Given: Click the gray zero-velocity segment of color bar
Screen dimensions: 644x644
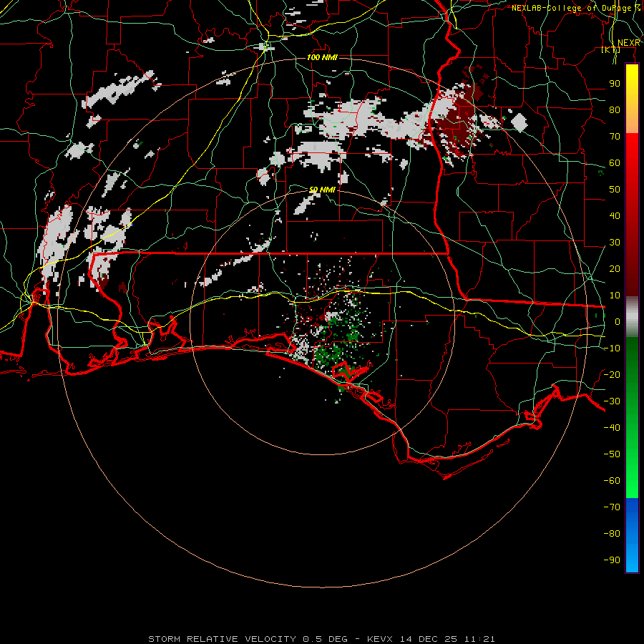Looking at the screenshot, I should tap(632, 317).
